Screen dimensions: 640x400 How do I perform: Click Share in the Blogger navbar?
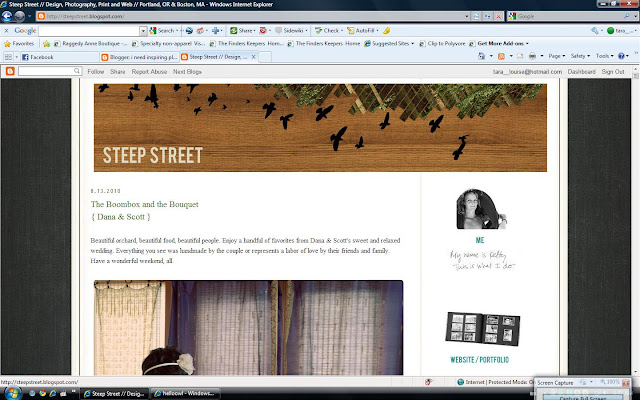(x=118, y=71)
